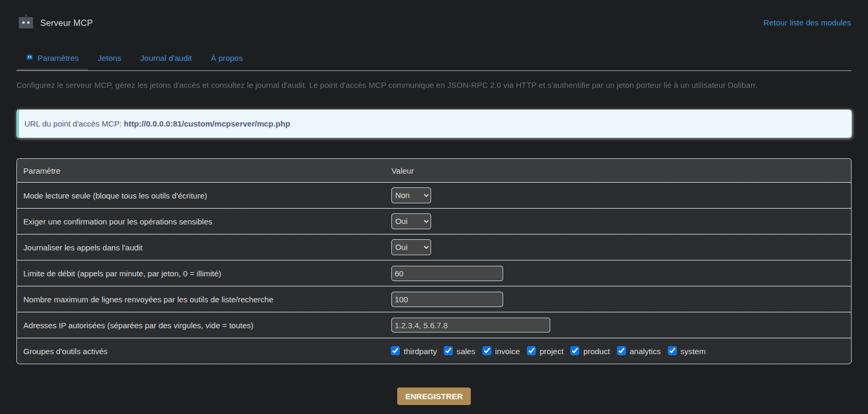Disable the project tool group checkbox
The height and width of the screenshot is (414, 868).
point(531,351)
